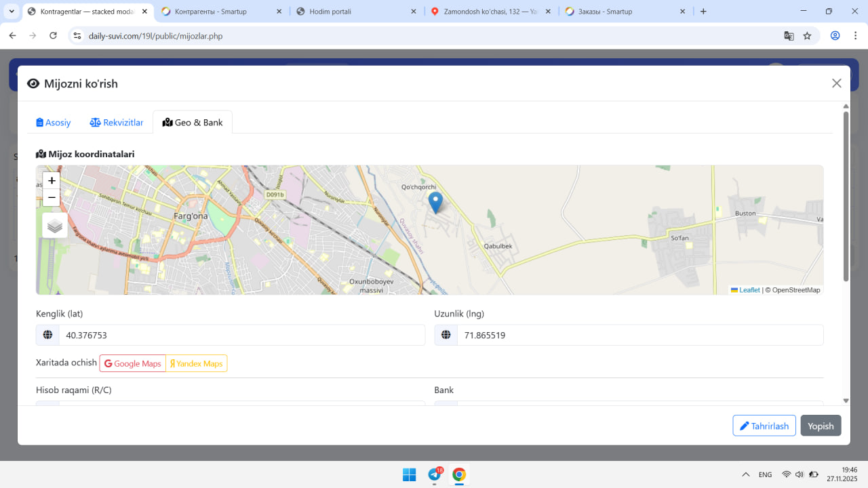Open the Windows Start menu
The width and height of the screenshot is (868, 488).
[410, 474]
